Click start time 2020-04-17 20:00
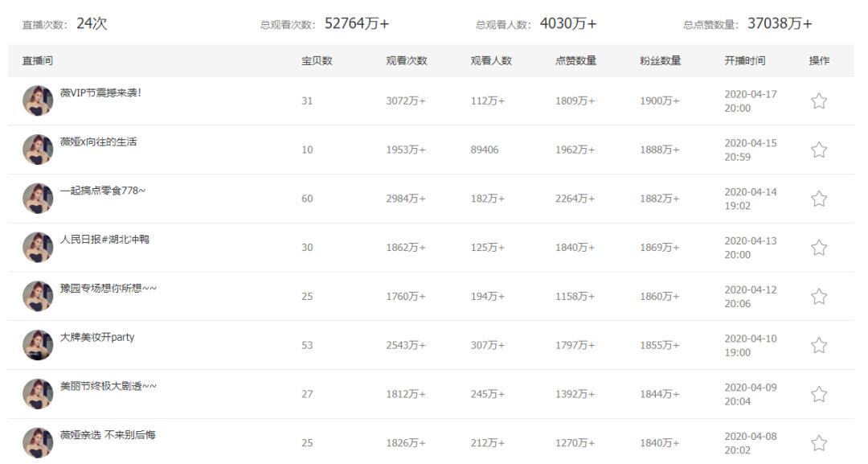This screenshot has width=868, height=464. (x=751, y=101)
